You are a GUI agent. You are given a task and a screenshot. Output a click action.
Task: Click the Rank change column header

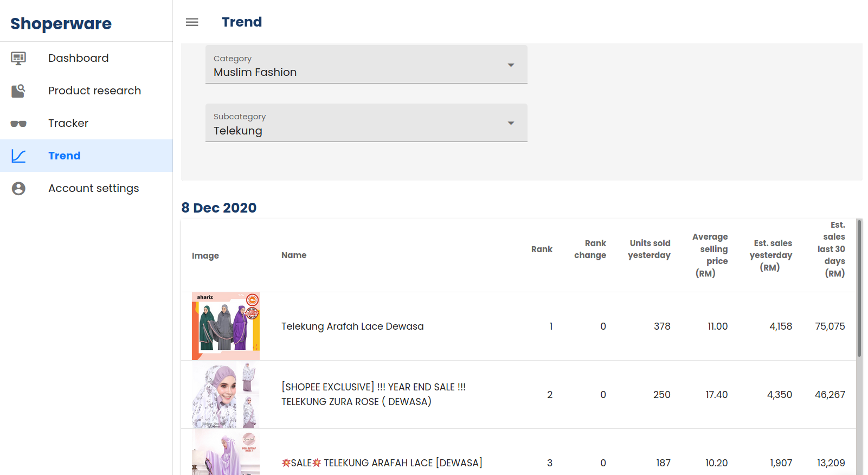(x=590, y=249)
